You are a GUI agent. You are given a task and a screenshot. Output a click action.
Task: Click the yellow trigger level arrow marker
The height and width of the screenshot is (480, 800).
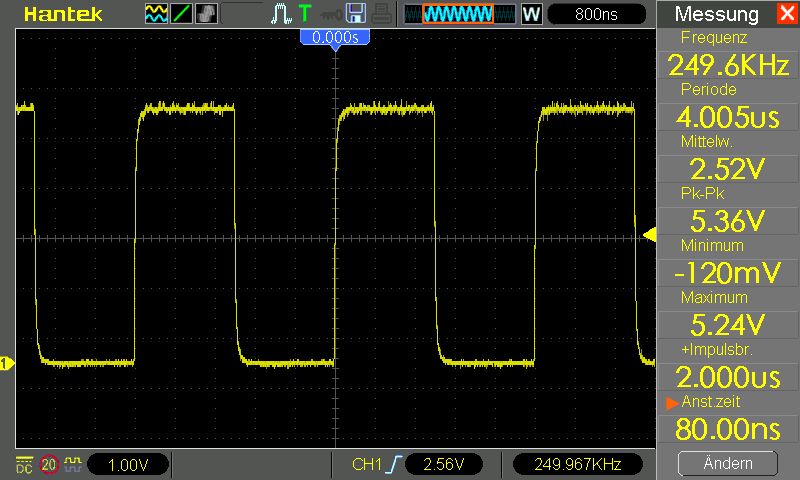click(x=648, y=235)
